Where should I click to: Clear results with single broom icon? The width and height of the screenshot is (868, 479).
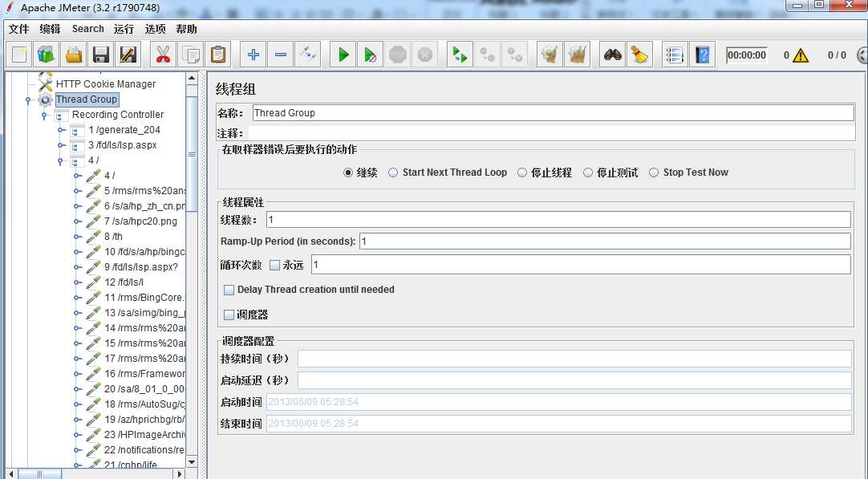point(550,55)
